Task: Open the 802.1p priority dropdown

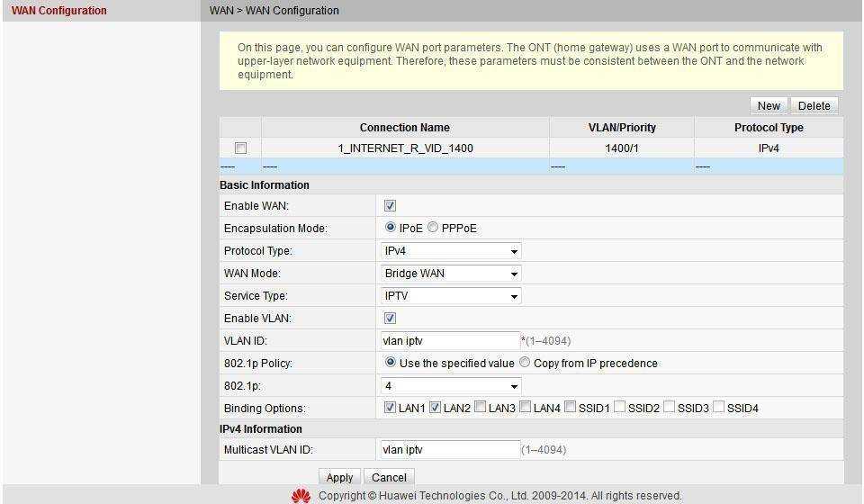Action: [451, 386]
